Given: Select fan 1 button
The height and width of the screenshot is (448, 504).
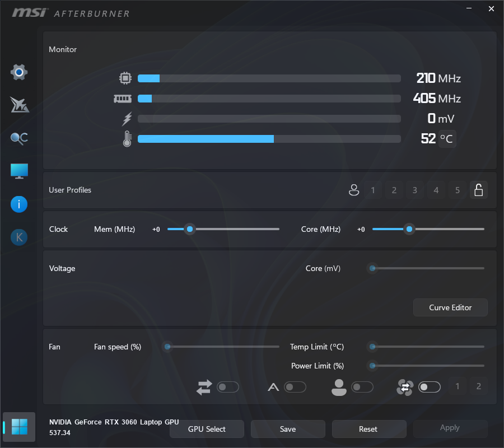Looking at the screenshot, I should (458, 386).
